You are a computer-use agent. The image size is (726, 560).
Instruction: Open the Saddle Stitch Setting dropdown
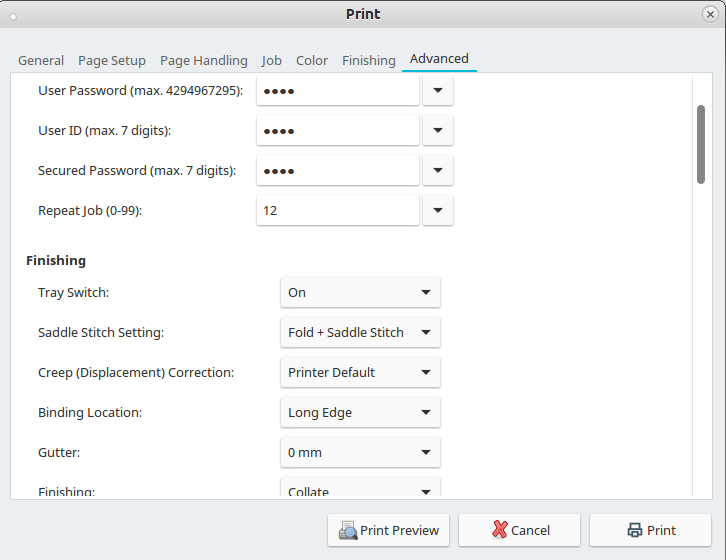tap(360, 332)
